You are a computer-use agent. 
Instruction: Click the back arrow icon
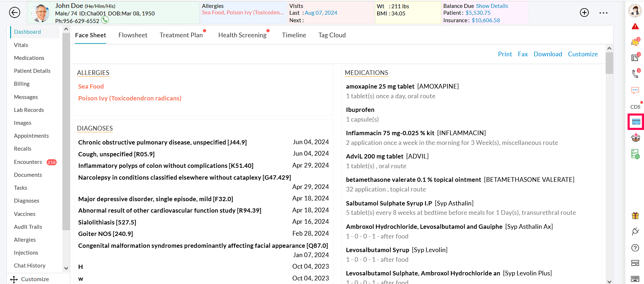[x=14, y=13]
